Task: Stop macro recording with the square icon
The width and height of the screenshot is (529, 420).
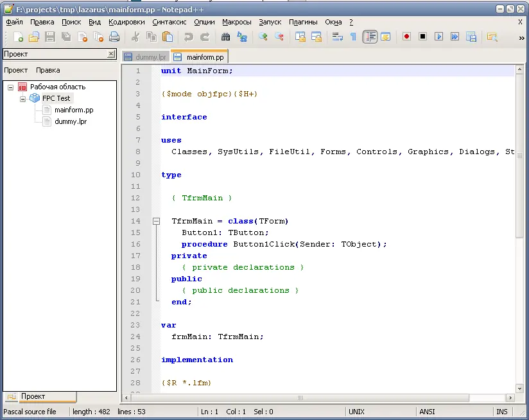Action: 422,37
